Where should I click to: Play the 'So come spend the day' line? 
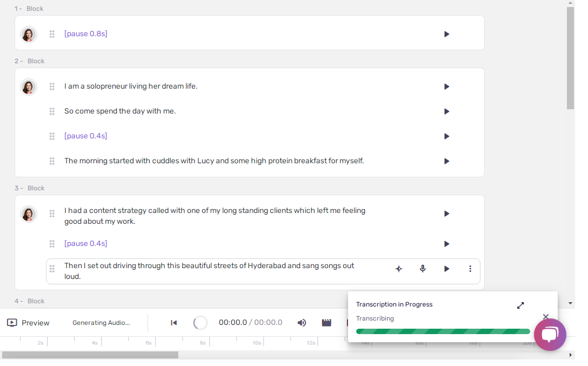446,111
